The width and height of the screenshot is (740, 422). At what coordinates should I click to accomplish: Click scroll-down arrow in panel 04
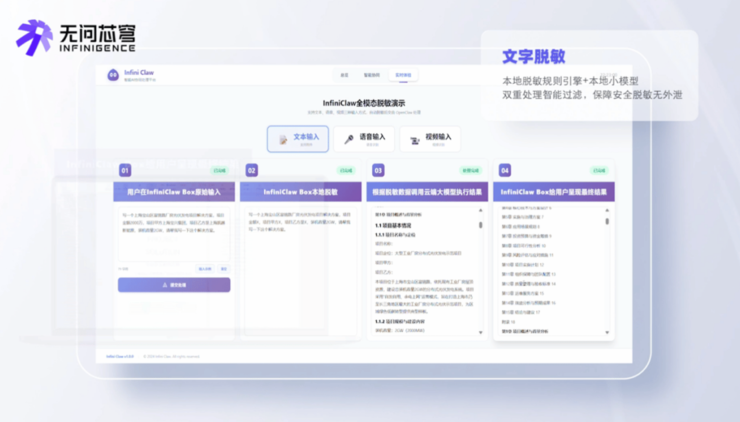(x=607, y=332)
